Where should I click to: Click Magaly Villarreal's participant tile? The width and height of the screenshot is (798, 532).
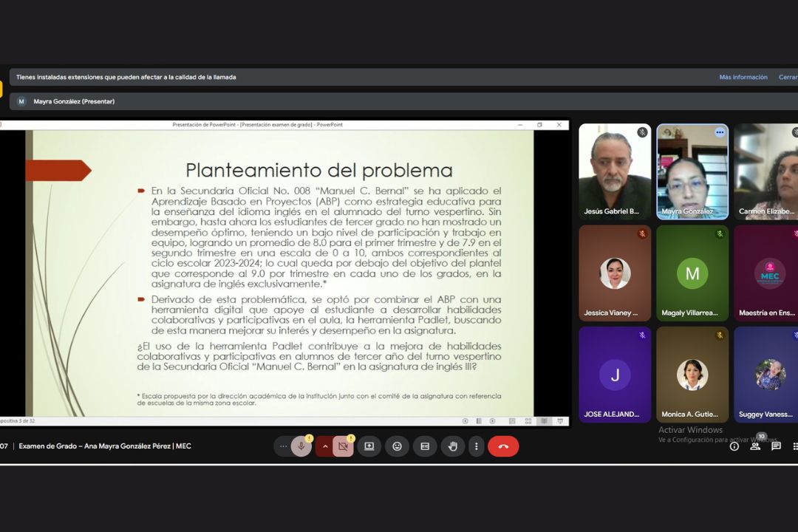(x=692, y=273)
